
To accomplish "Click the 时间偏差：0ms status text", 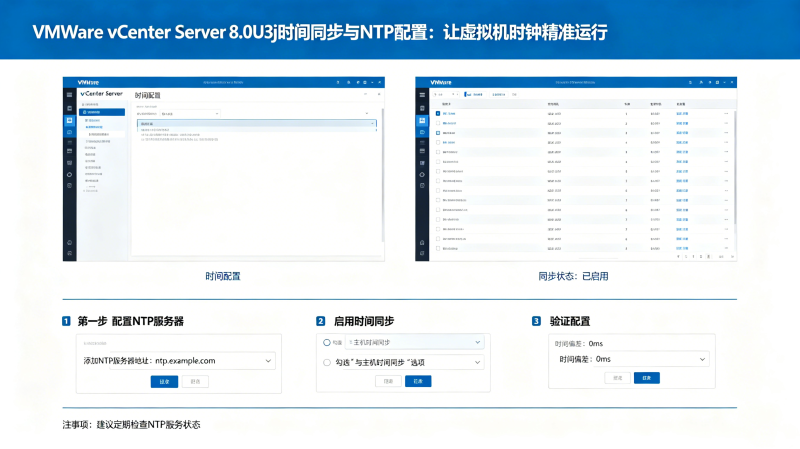I will pyautogui.click(x=579, y=343).
